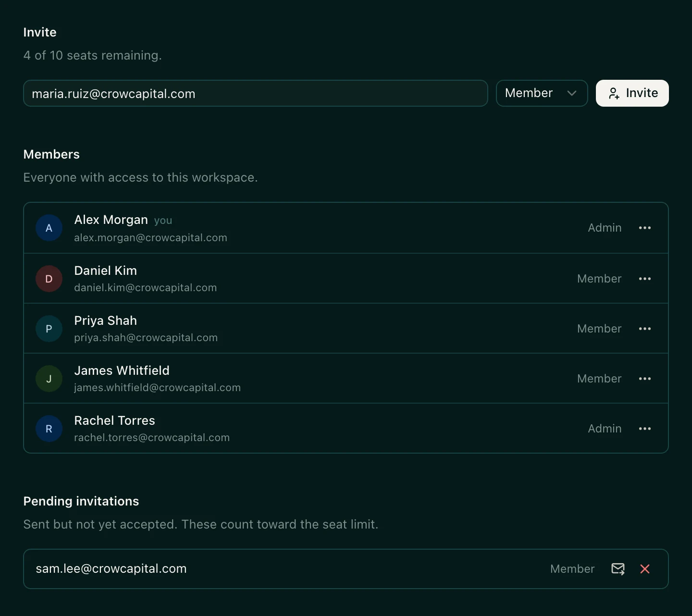This screenshot has height=616, width=692.
Task: Select the name James Whitfield
Action: click(x=122, y=370)
